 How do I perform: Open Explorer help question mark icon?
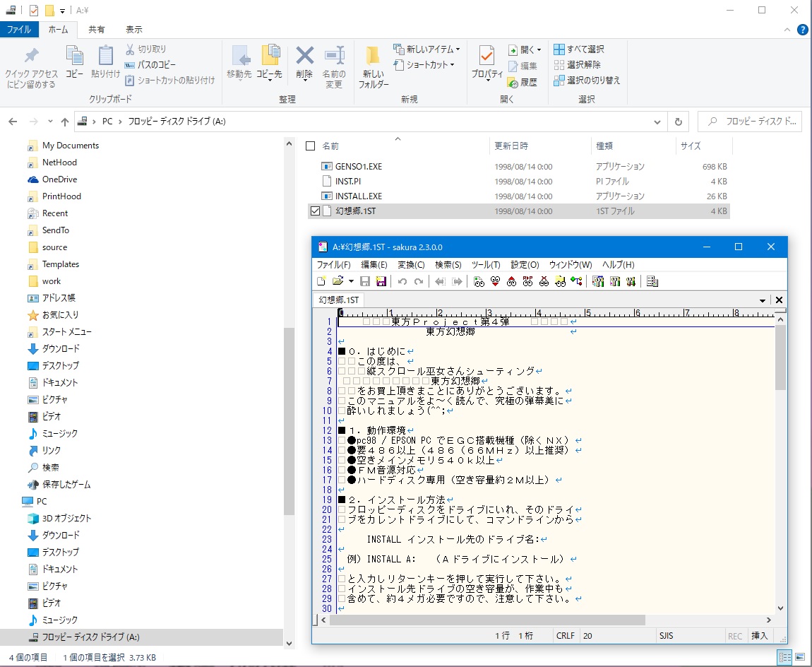click(802, 30)
